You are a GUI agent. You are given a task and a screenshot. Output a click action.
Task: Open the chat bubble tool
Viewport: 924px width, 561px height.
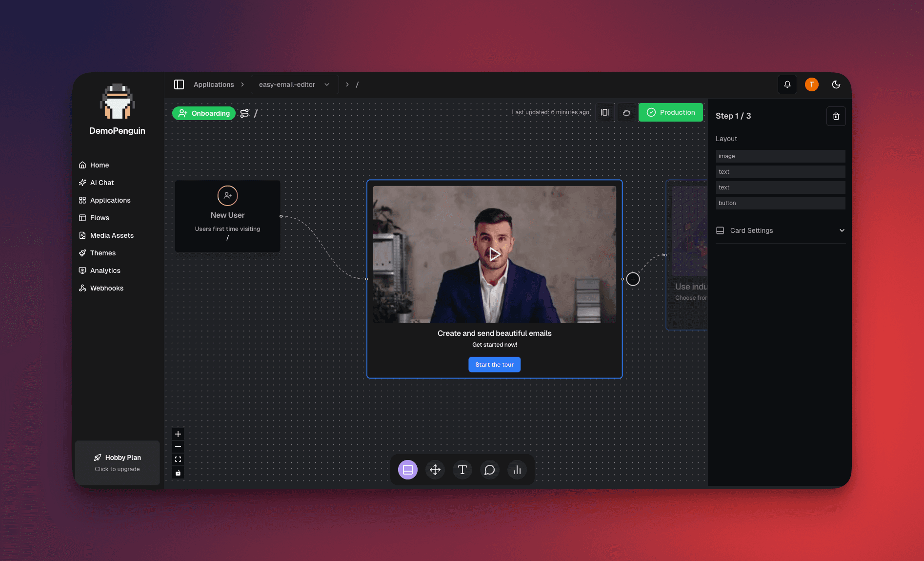click(x=489, y=470)
